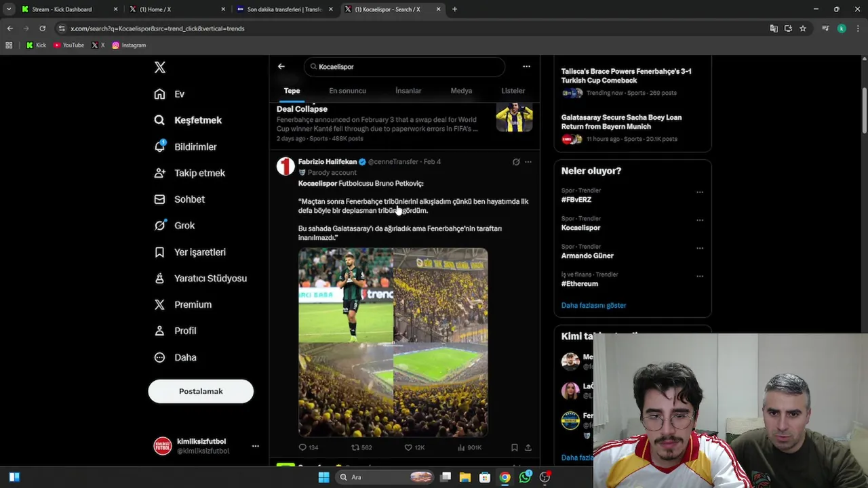The height and width of the screenshot is (488, 868).
Task: Open Grok from the sidebar
Action: pos(174,226)
